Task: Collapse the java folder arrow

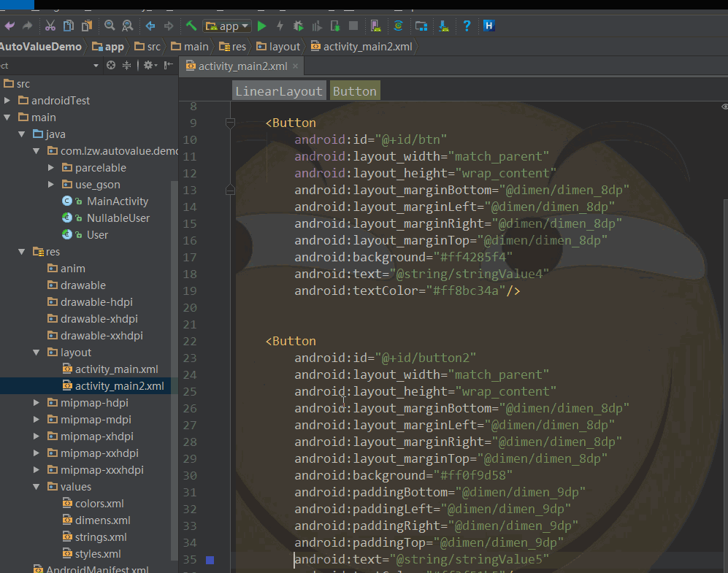Action: 22,134
